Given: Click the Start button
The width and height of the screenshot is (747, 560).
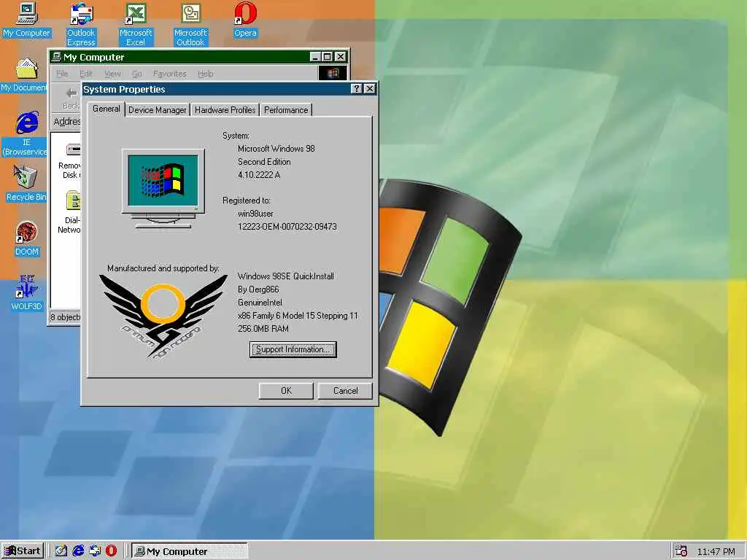Looking at the screenshot, I should click(x=23, y=551).
